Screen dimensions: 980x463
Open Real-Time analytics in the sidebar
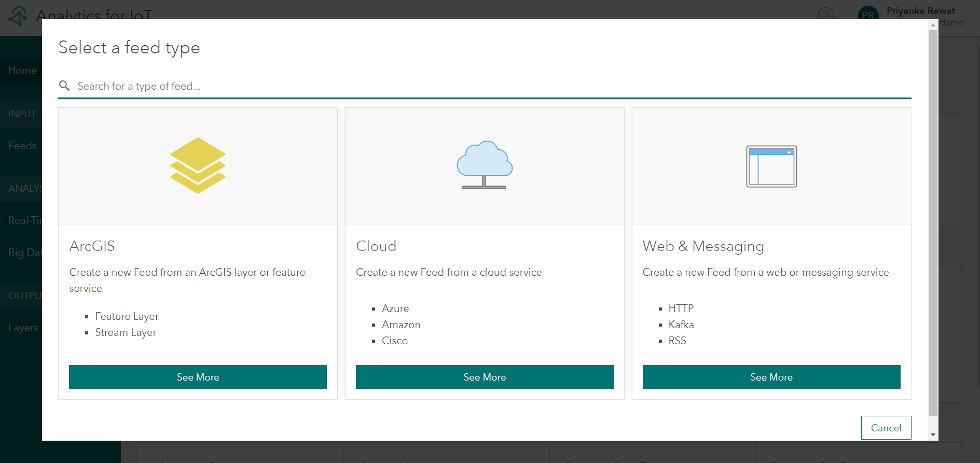click(25, 220)
